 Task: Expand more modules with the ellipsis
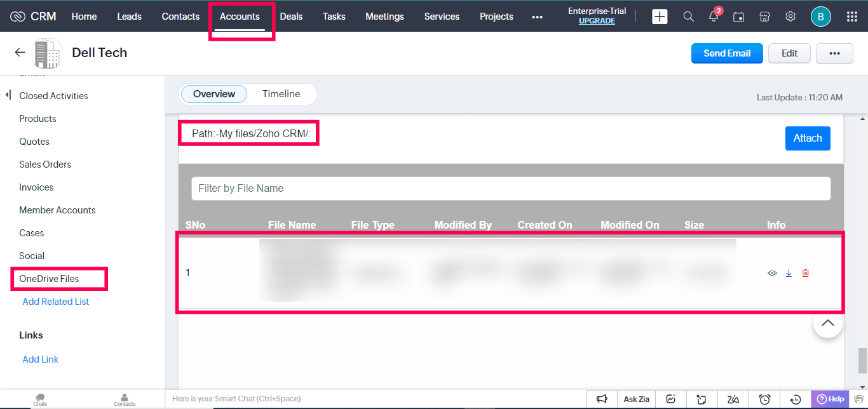[537, 17]
